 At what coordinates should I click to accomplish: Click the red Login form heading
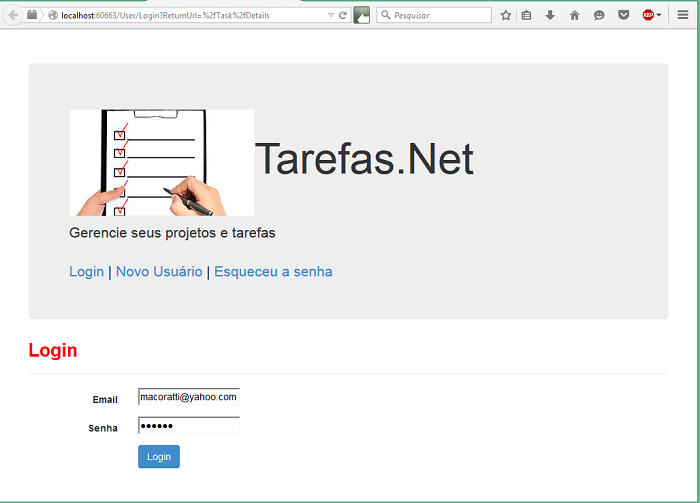point(53,350)
